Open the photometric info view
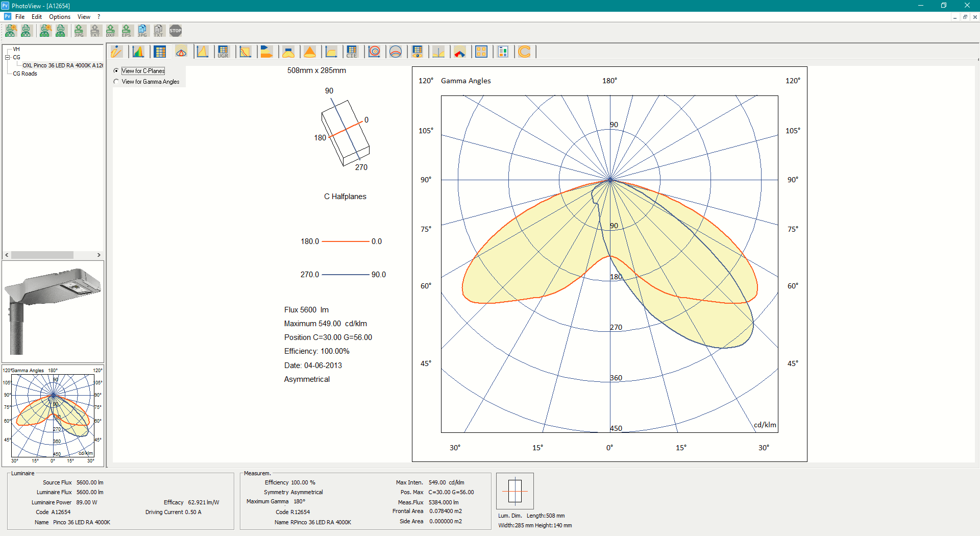Viewport: 980px width, 536px height. 117,51
